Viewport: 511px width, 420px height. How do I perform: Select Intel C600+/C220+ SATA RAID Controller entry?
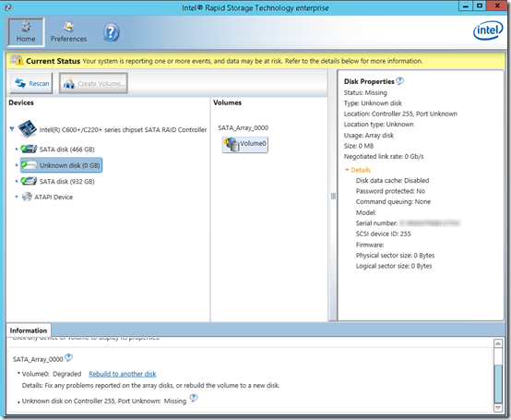[x=123, y=130]
